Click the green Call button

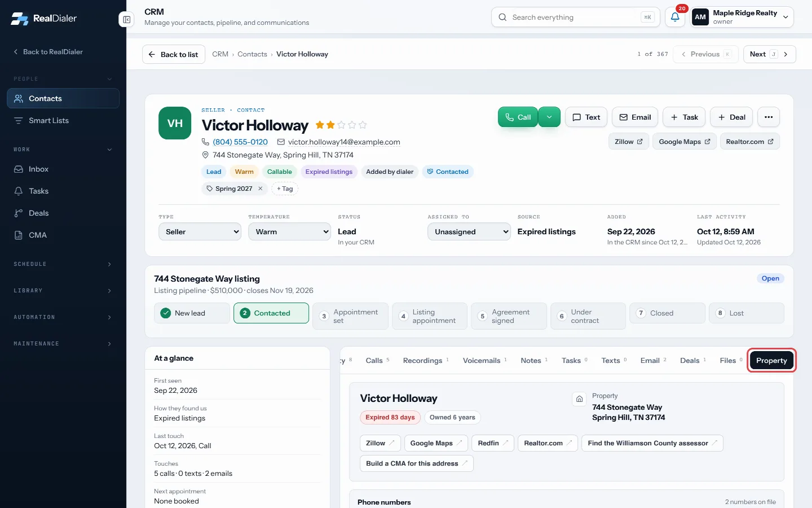518,117
